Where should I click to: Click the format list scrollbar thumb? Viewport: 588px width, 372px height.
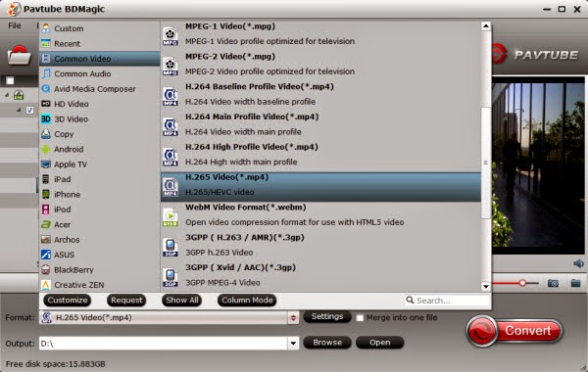[486, 163]
